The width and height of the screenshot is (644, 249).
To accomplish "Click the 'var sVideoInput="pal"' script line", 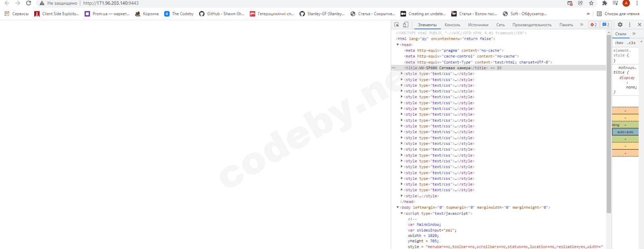I will coord(432,230).
